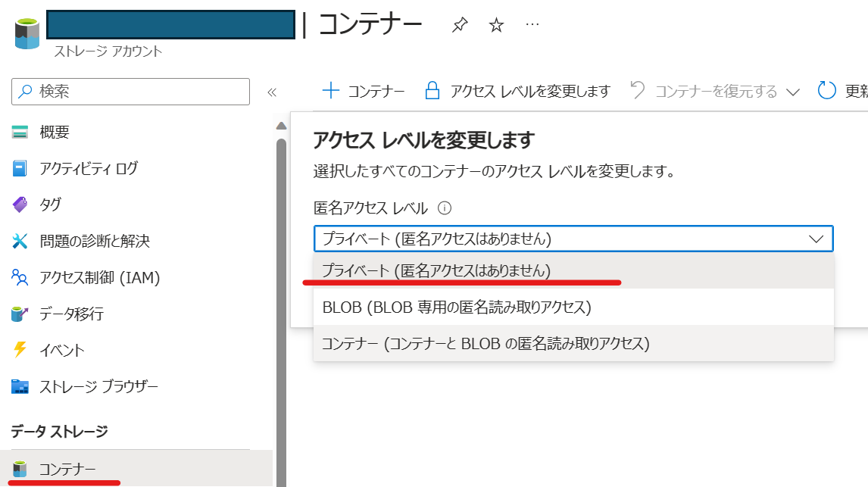Click the redacted storage account name
The image size is (868, 487).
[x=170, y=24]
